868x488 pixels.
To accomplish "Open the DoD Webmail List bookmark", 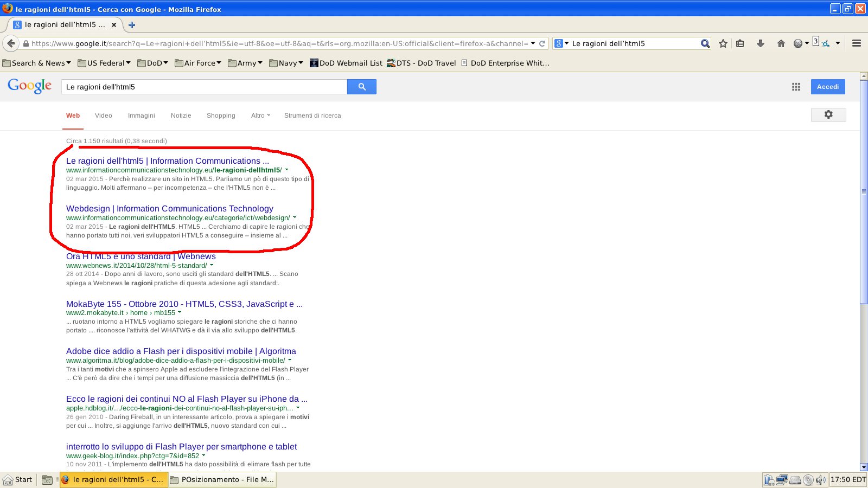I will point(346,63).
